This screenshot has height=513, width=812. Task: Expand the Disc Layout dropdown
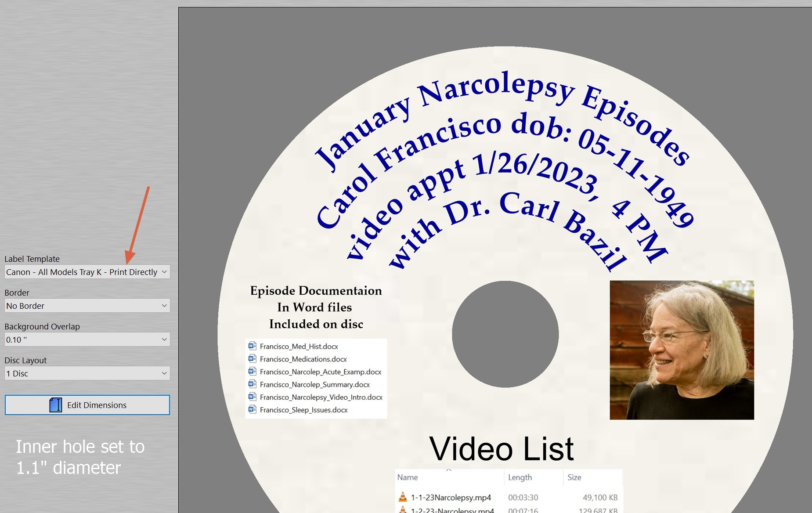click(87, 373)
